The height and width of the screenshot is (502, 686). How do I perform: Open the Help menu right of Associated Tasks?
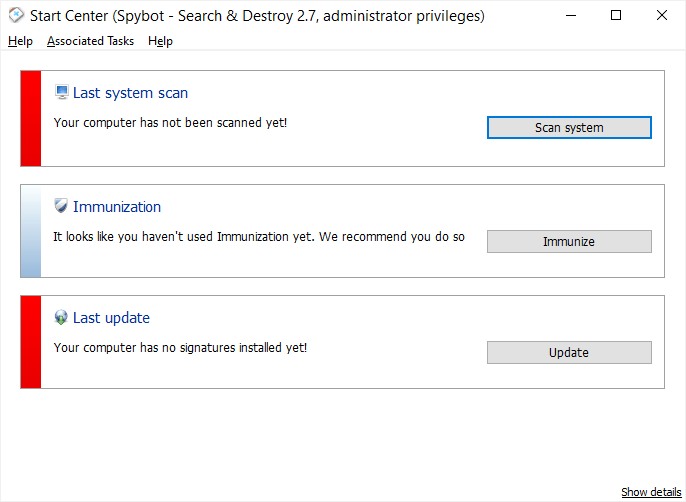pyautogui.click(x=160, y=41)
